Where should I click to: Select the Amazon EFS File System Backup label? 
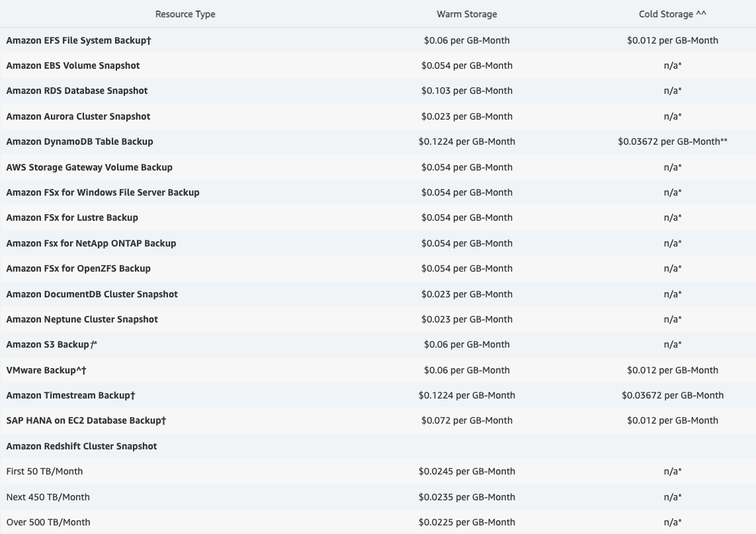pyautogui.click(x=79, y=40)
